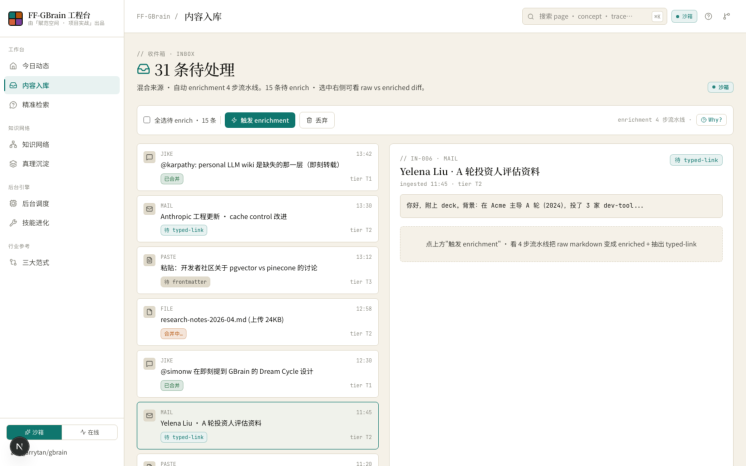Screen dimensions: 746x466
Task: Select the Yelena Liu A 轮投资人 list card
Action: tap(257, 426)
